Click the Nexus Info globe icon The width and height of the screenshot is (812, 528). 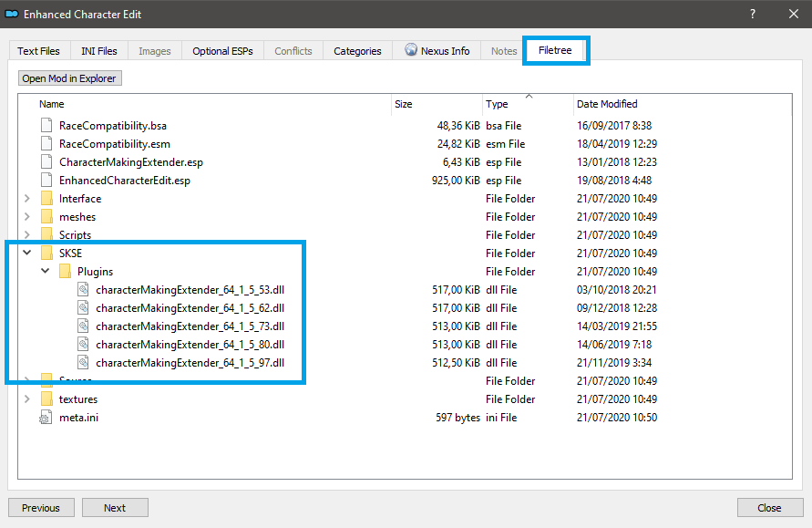(x=411, y=50)
